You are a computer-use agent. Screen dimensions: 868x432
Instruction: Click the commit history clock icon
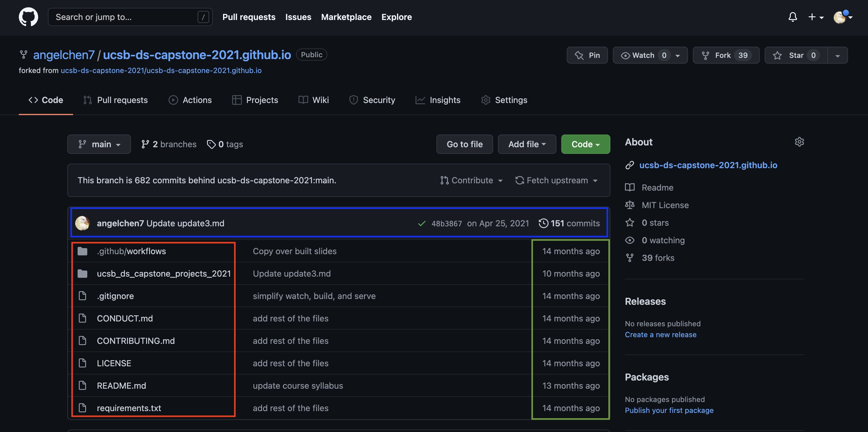[543, 223]
